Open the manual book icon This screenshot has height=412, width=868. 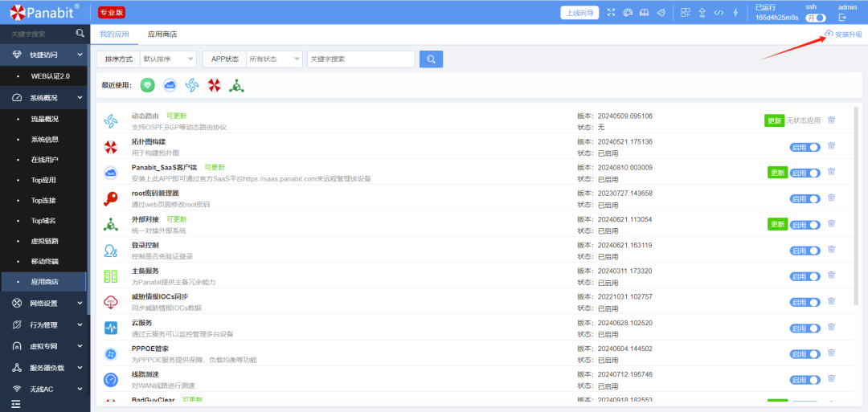pos(644,13)
